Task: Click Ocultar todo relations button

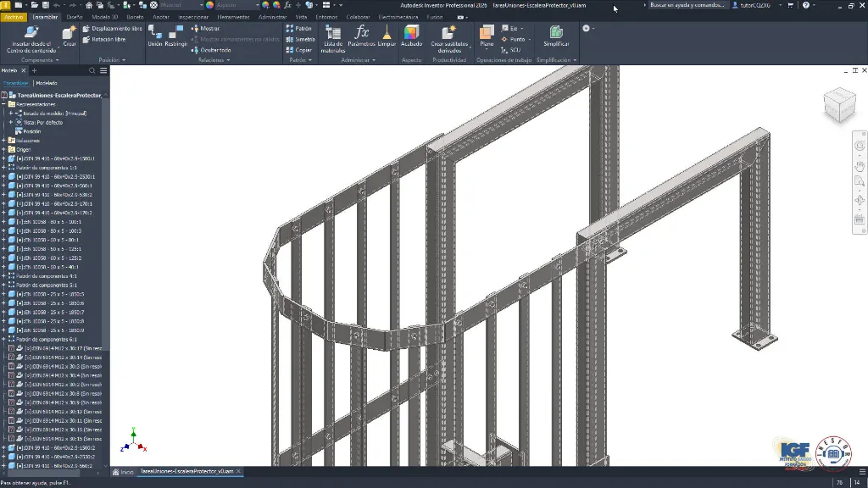Action: [x=211, y=50]
